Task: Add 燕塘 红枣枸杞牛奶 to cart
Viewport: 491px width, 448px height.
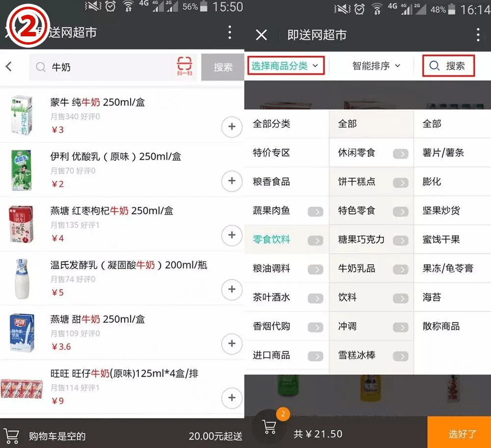Action: [232, 235]
